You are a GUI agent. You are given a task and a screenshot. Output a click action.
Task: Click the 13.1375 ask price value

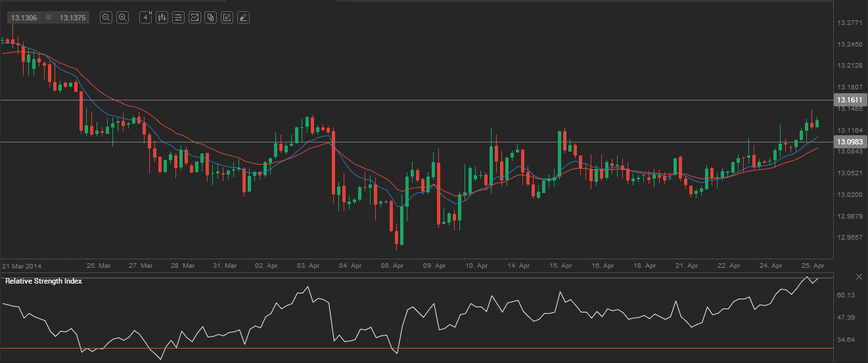tap(73, 18)
